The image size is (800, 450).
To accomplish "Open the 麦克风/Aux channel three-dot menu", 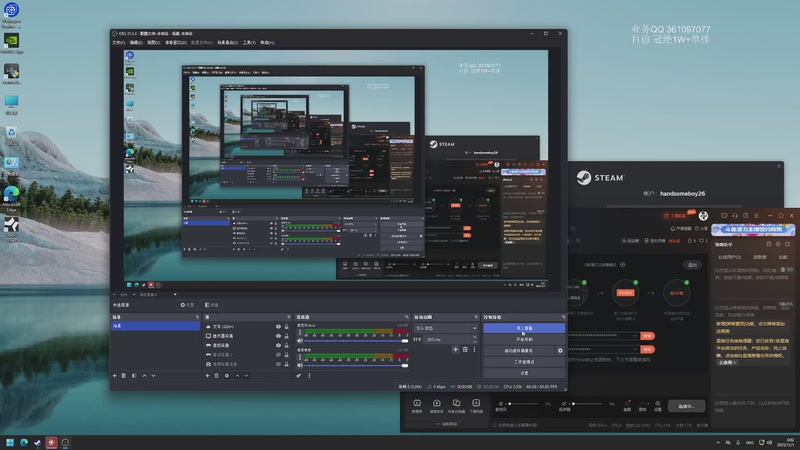I will click(300, 333).
